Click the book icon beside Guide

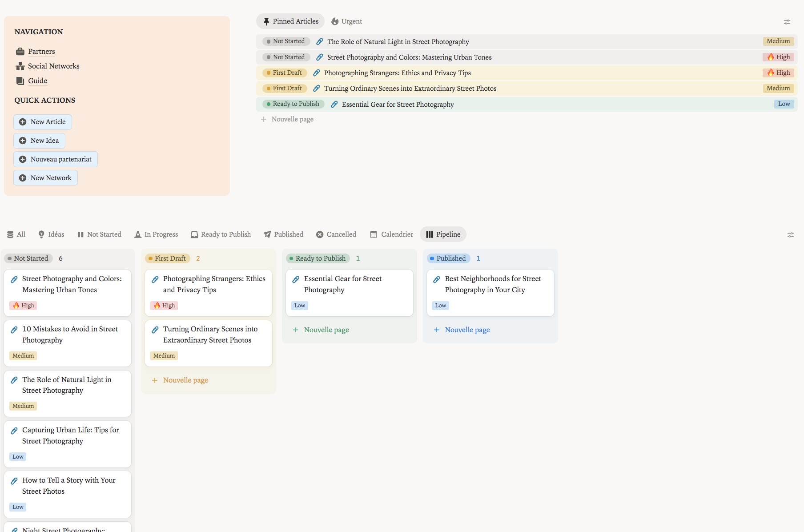(20, 81)
